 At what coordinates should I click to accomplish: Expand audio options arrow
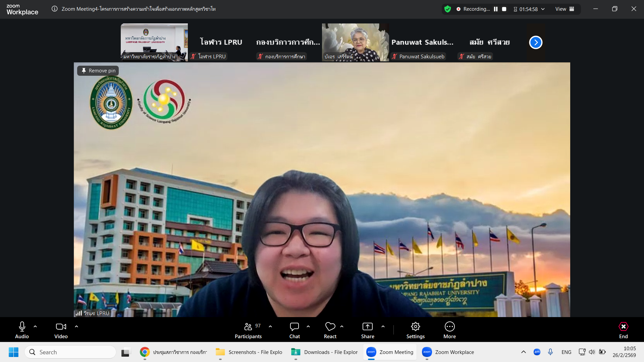tap(35, 326)
